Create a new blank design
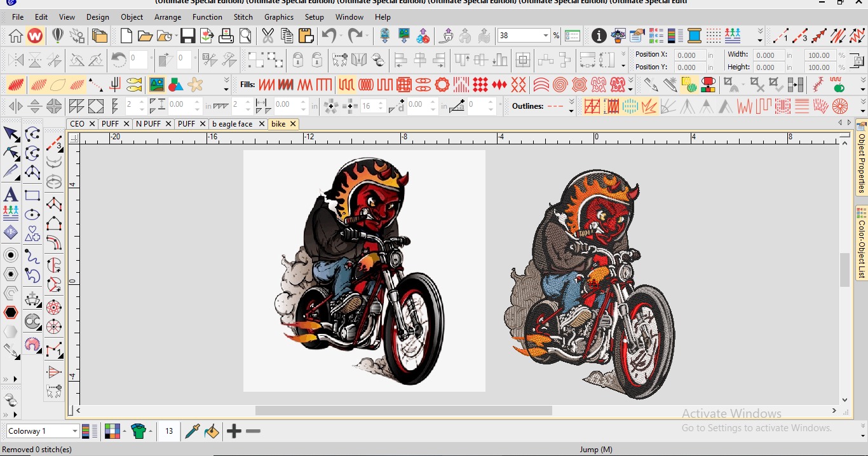Image resolution: width=868 pixels, height=456 pixels. click(126, 36)
